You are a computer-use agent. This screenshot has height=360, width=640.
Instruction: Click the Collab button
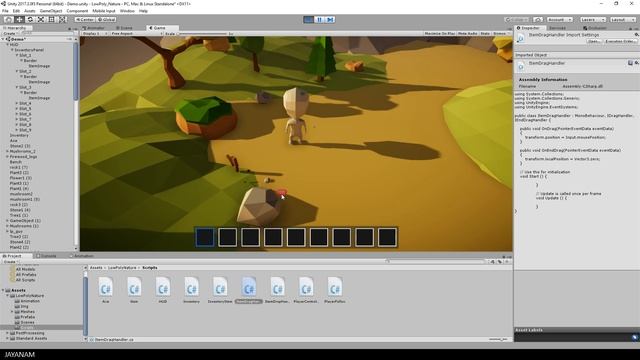pos(517,19)
